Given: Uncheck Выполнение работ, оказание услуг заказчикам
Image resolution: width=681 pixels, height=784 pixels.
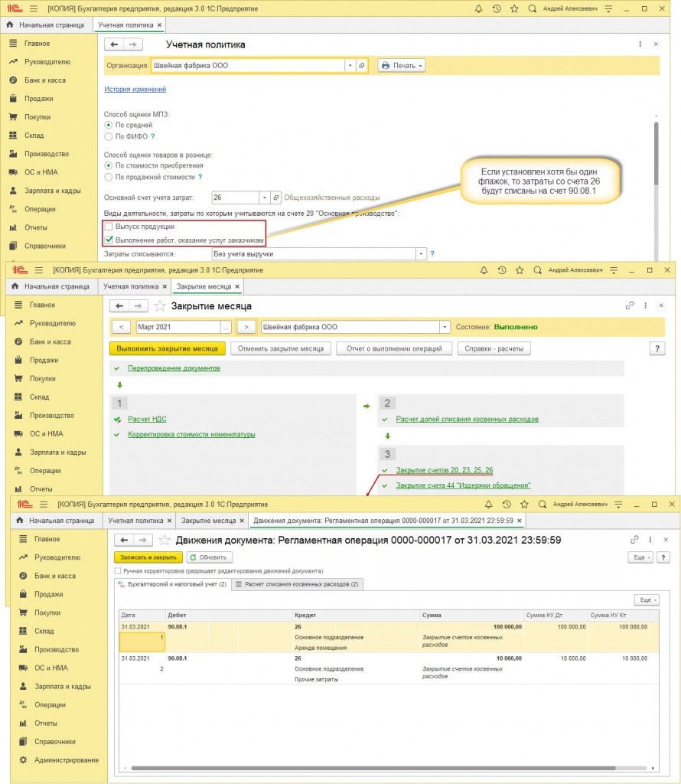Looking at the screenshot, I should (x=109, y=239).
